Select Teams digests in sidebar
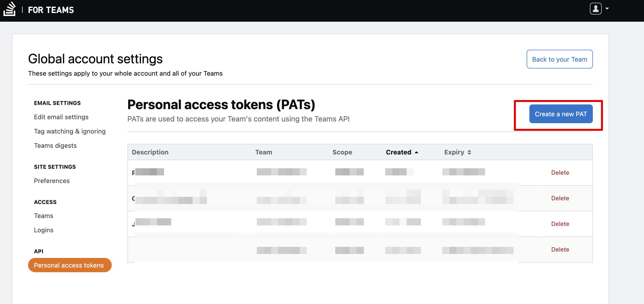644x304 pixels. coord(55,146)
